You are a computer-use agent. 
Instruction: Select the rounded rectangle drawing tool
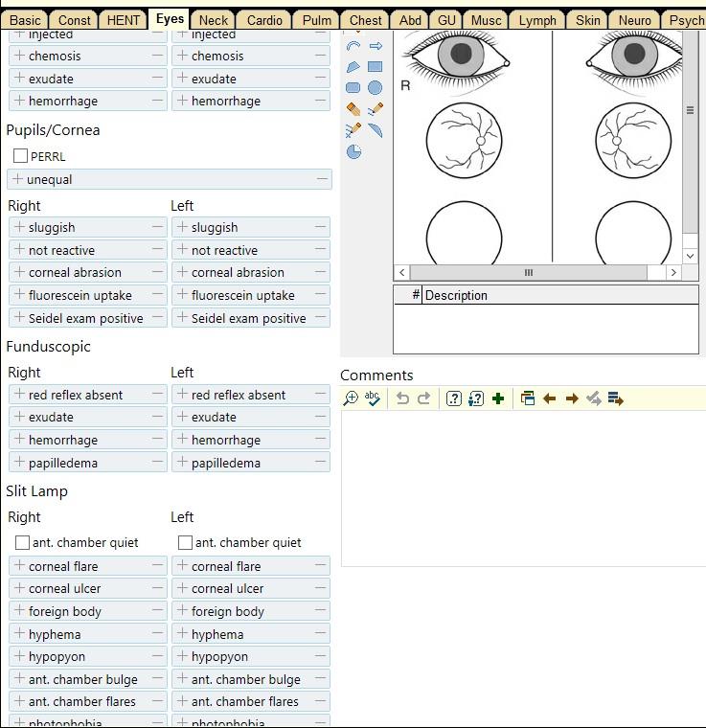[353, 88]
